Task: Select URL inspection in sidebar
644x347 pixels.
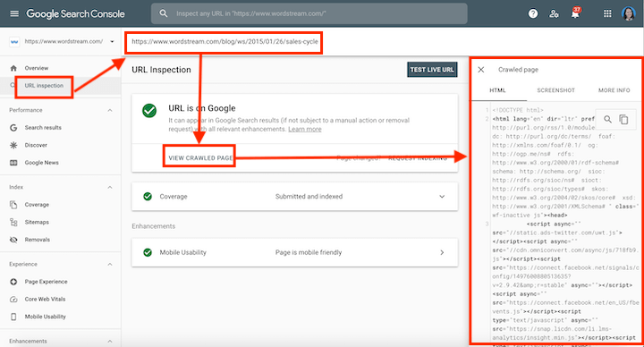Action: [44, 86]
